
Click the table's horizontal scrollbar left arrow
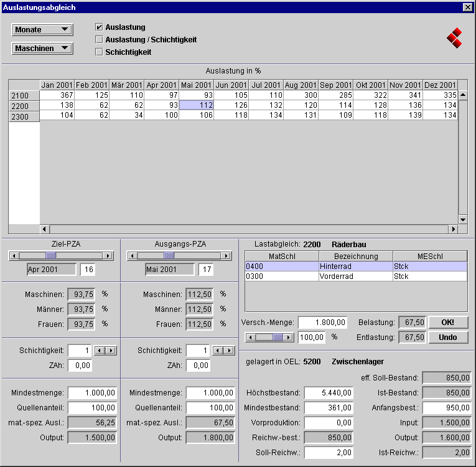44,229
